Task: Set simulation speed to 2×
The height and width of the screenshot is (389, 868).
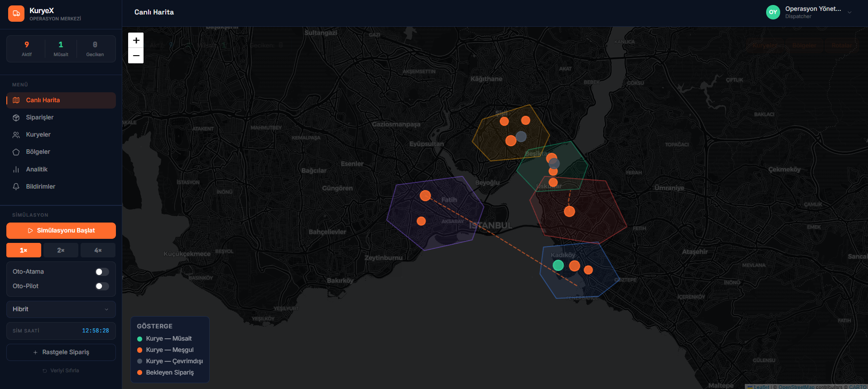Action: tap(61, 250)
